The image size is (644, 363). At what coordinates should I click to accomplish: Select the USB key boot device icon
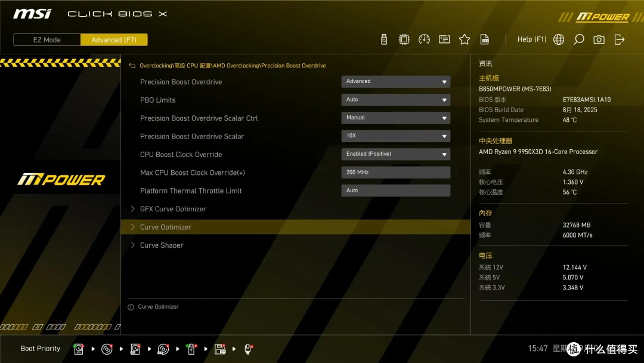191,349
